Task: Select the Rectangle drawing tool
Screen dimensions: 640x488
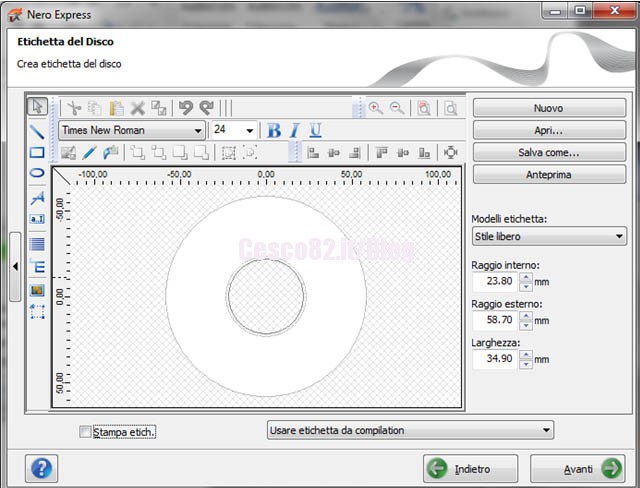Action: coord(37,152)
